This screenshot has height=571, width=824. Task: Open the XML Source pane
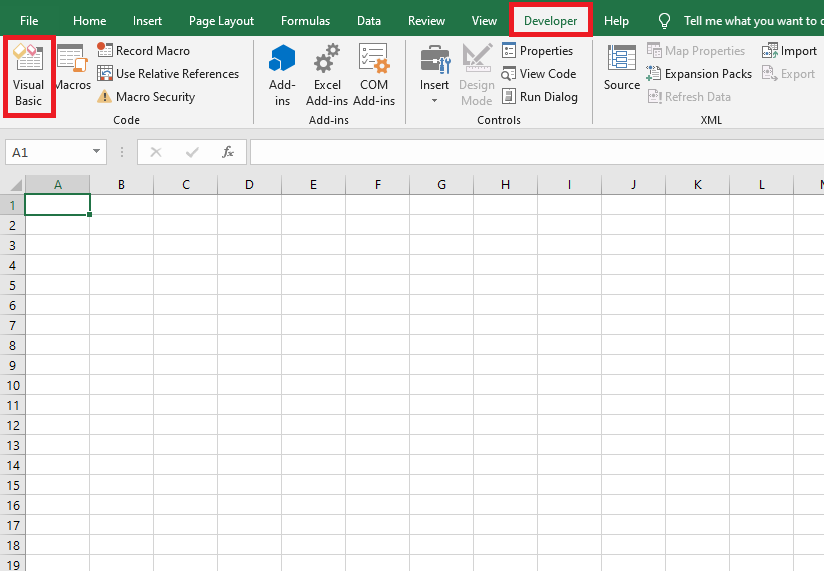[x=622, y=68]
